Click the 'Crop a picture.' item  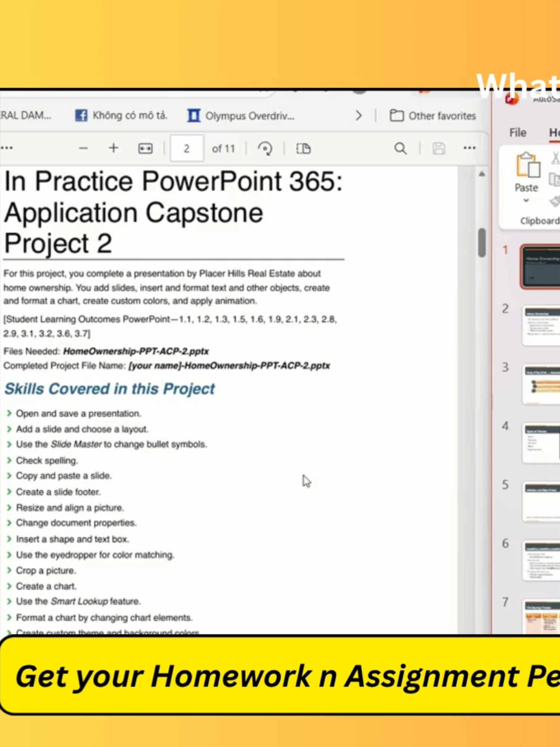(46, 571)
